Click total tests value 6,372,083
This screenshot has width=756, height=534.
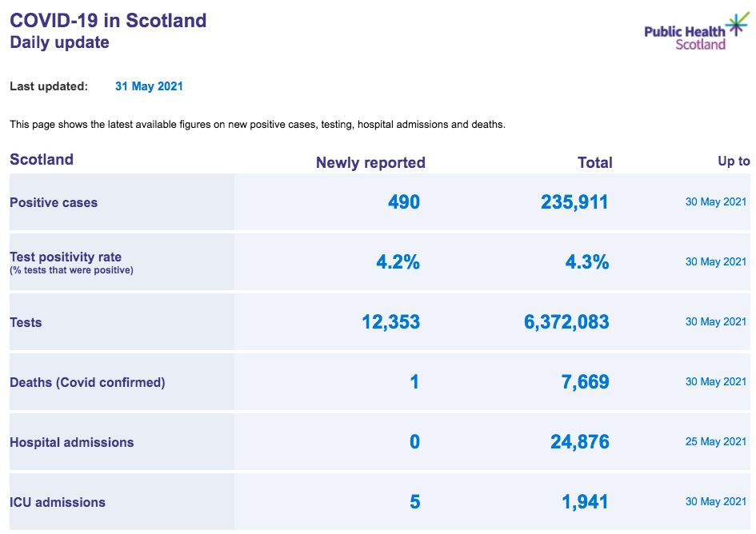pyautogui.click(x=566, y=322)
